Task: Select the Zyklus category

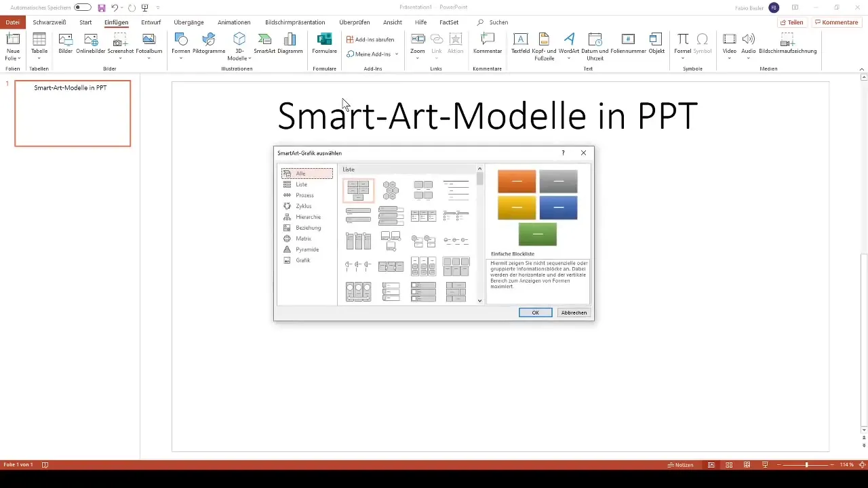Action: click(307, 206)
